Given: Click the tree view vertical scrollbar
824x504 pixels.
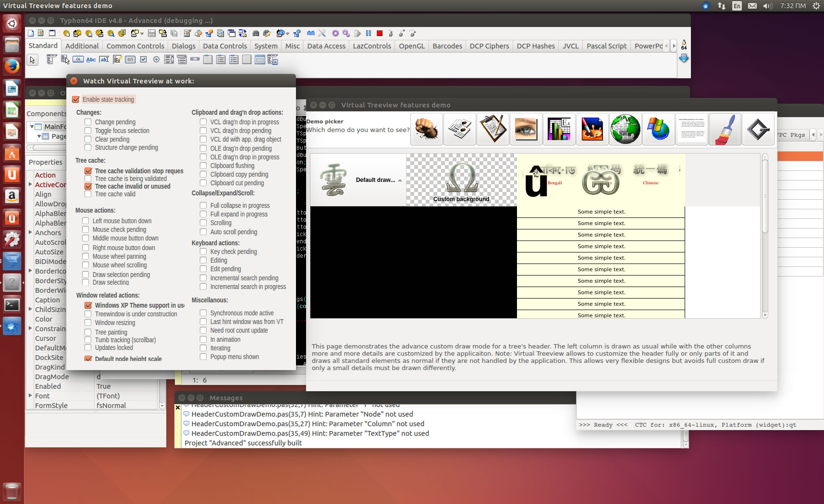Looking at the screenshot, I should (x=765, y=236).
